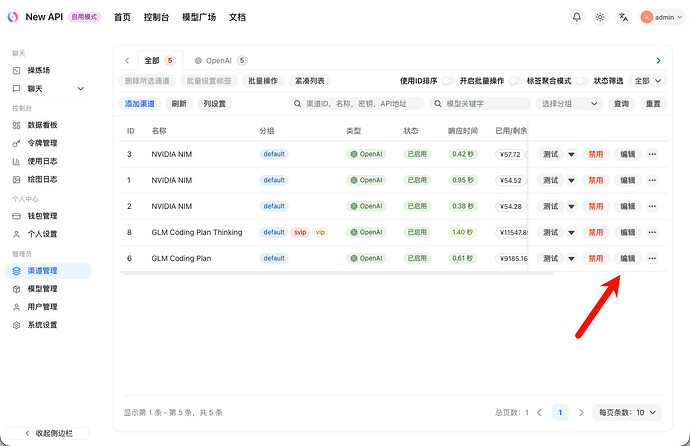Open 绘图日志 in the sidebar

point(48,179)
